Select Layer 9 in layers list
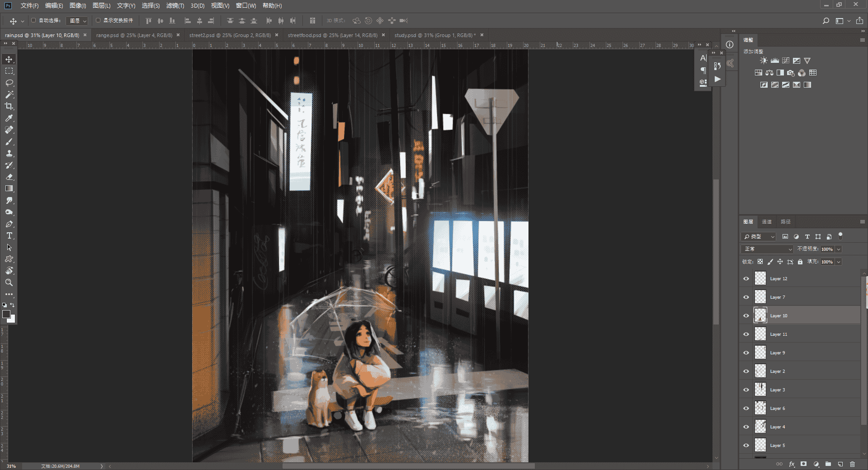 807,352
